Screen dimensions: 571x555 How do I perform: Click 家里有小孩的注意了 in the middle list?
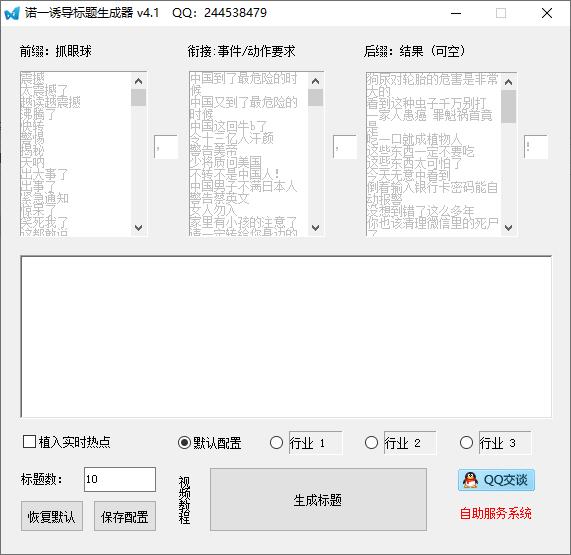(244, 223)
